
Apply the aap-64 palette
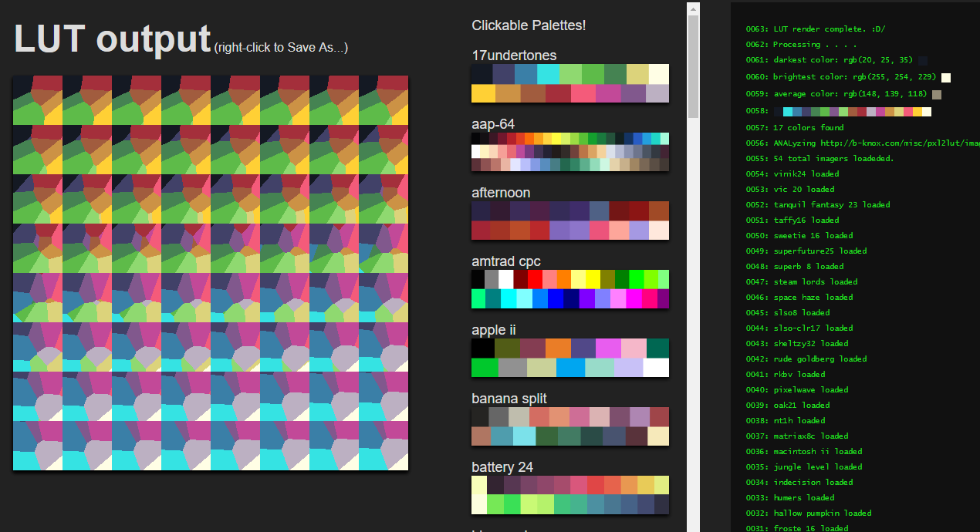(569, 152)
